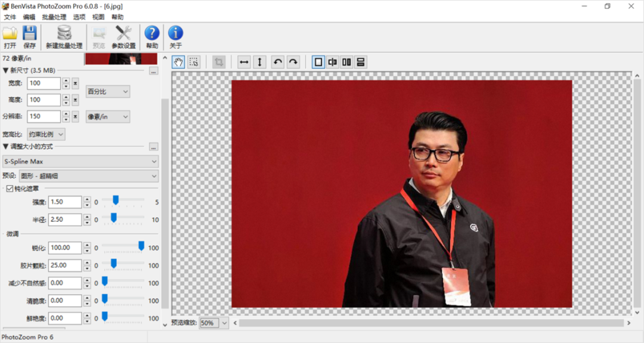Open the 批量处理 menu

(x=54, y=17)
